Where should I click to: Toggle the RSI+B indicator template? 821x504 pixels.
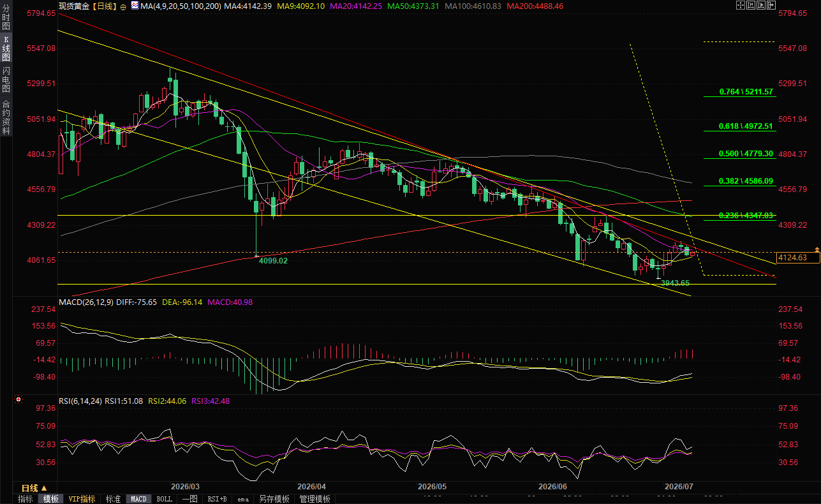point(218,499)
